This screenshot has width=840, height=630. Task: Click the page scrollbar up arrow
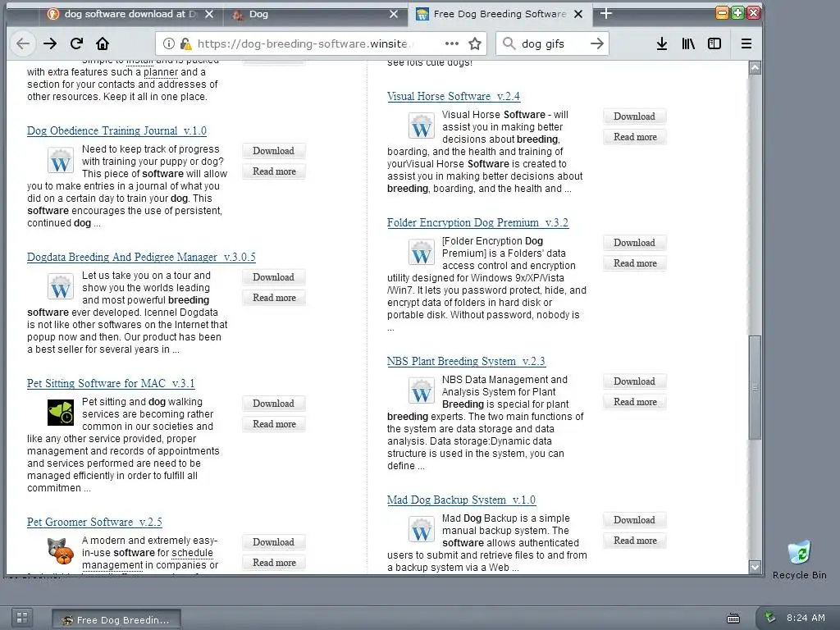(x=755, y=67)
